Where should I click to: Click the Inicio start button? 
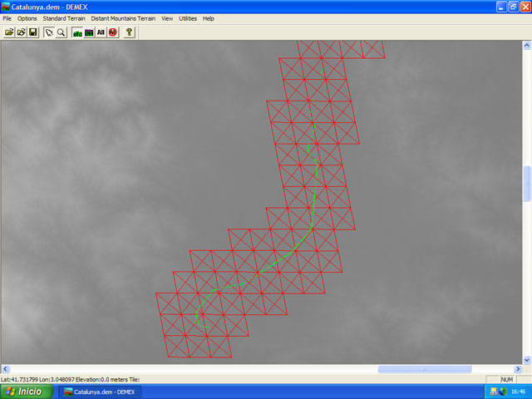tap(25, 392)
